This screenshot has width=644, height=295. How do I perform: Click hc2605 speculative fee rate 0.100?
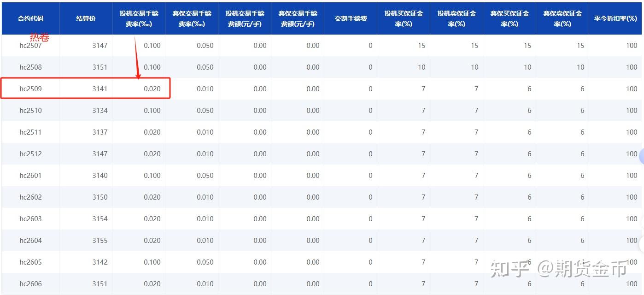tap(152, 262)
